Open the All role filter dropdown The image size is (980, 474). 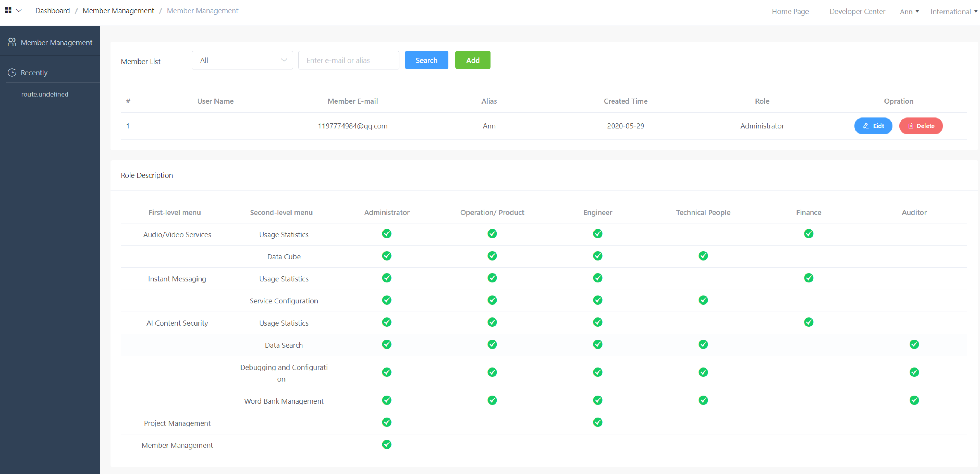[x=242, y=60]
